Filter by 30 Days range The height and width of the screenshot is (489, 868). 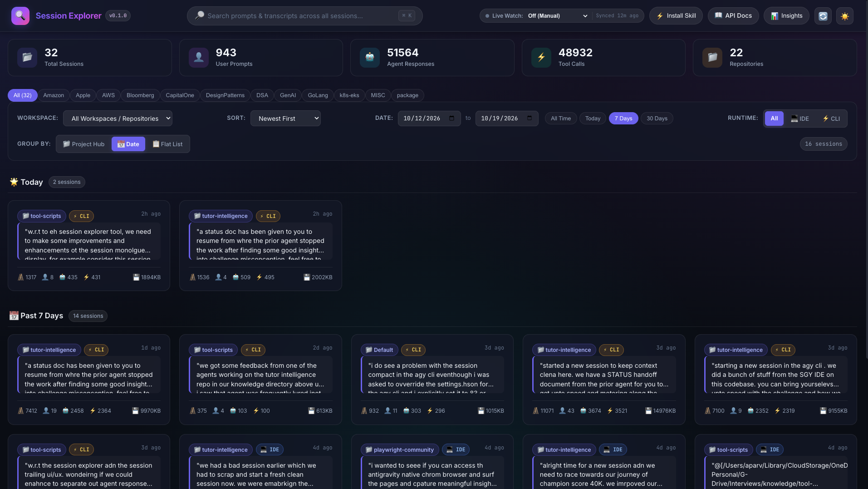pyautogui.click(x=657, y=118)
